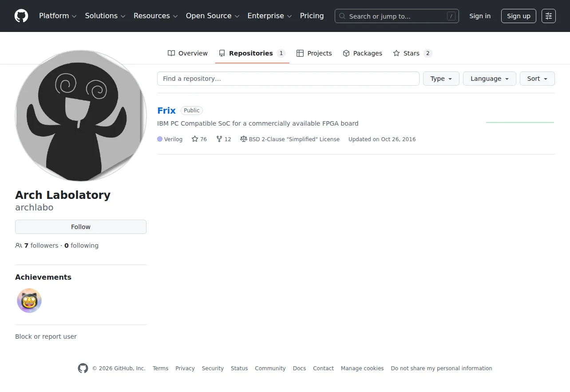Click Block or report user

tap(46, 337)
